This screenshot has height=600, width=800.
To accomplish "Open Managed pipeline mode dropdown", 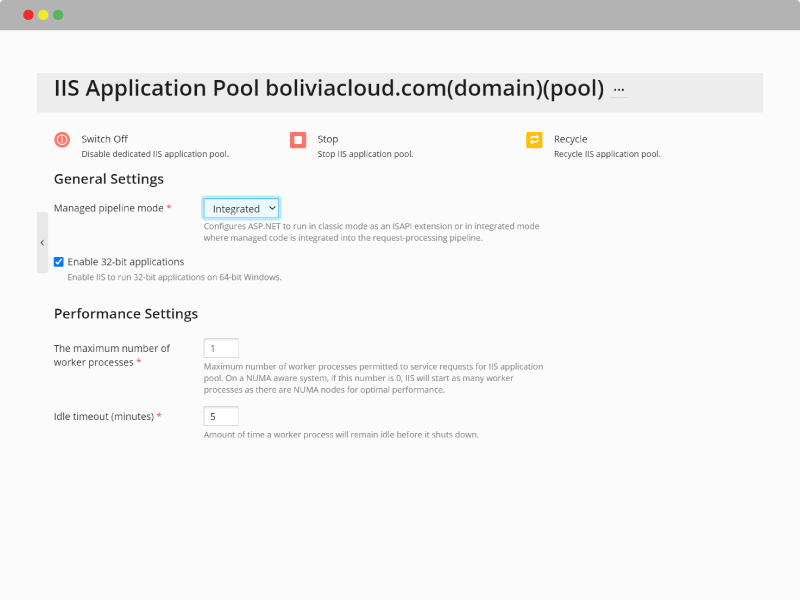I will click(241, 208).
